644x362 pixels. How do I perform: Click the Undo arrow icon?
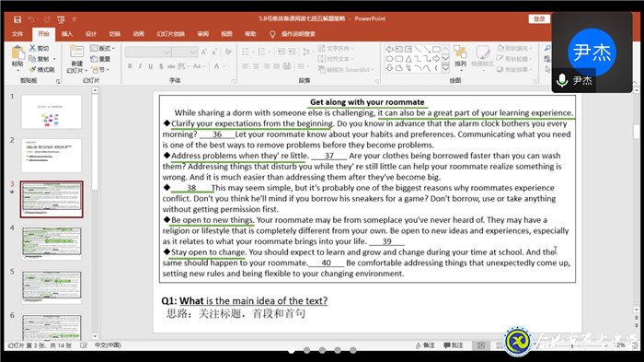tap(31, 19)
